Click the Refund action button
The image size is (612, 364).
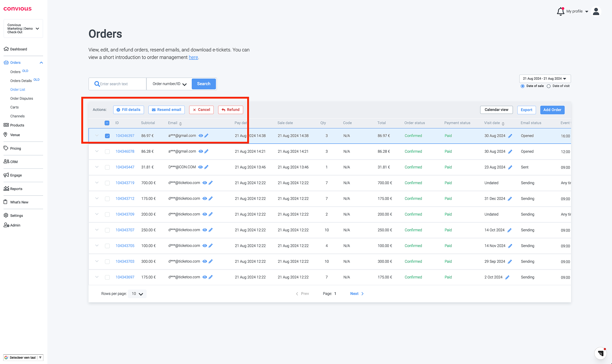coord(230,110)
